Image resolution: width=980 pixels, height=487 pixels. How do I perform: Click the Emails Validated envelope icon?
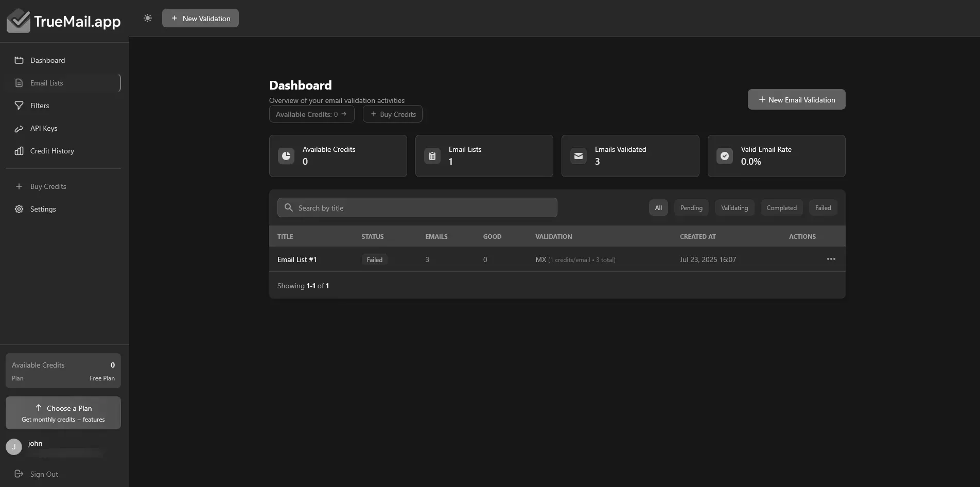pyautogui.click(x=579, y=156)
